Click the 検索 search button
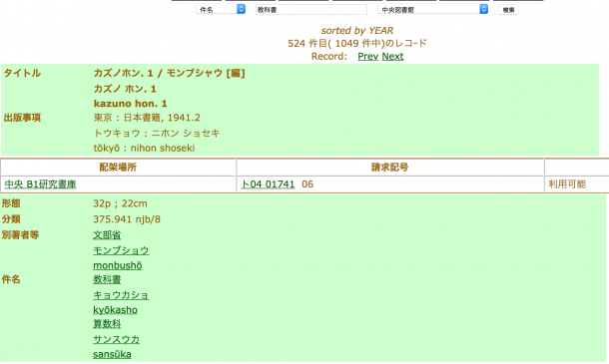The height and width of the screenshot is (364, 609). [508, 10]
